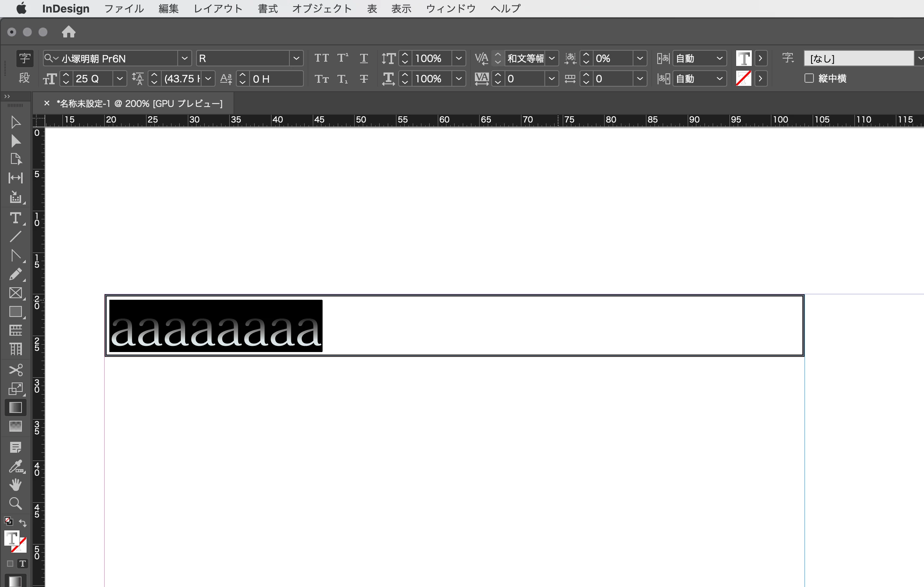Toggle Underline text formatting
924x587 pixels.
(x=364, y=59)
